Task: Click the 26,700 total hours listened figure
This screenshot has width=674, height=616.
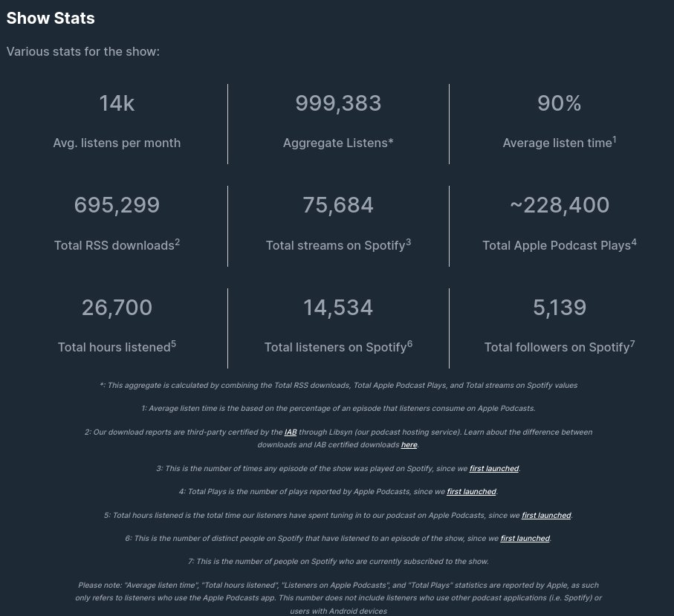Action: (117, 308)
